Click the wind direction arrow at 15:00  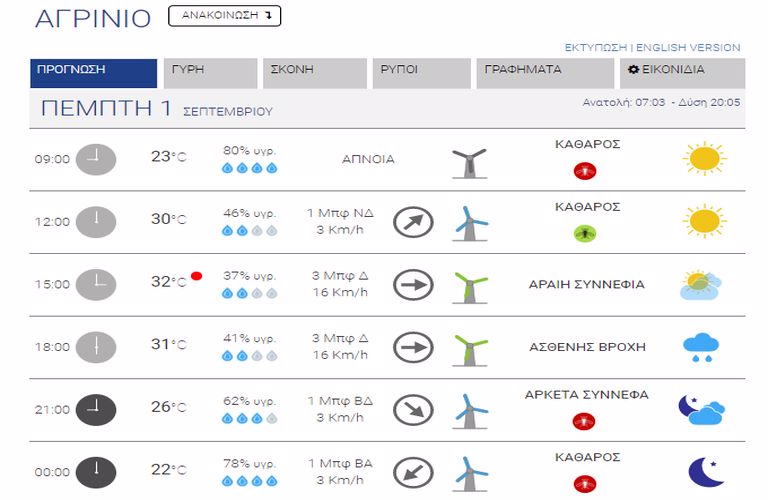coord(413,285)
